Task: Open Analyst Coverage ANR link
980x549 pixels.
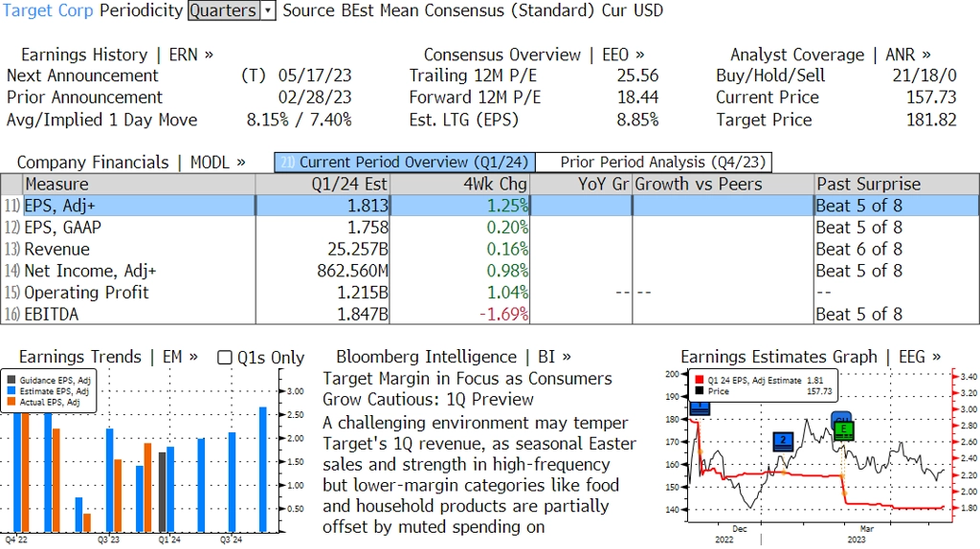Action: click(x=830, y=55)
